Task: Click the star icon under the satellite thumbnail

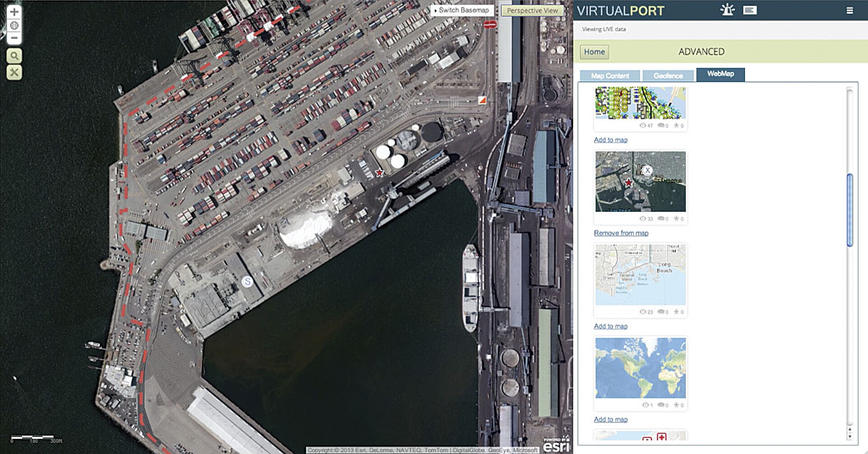Action: (x=676, y=219)
